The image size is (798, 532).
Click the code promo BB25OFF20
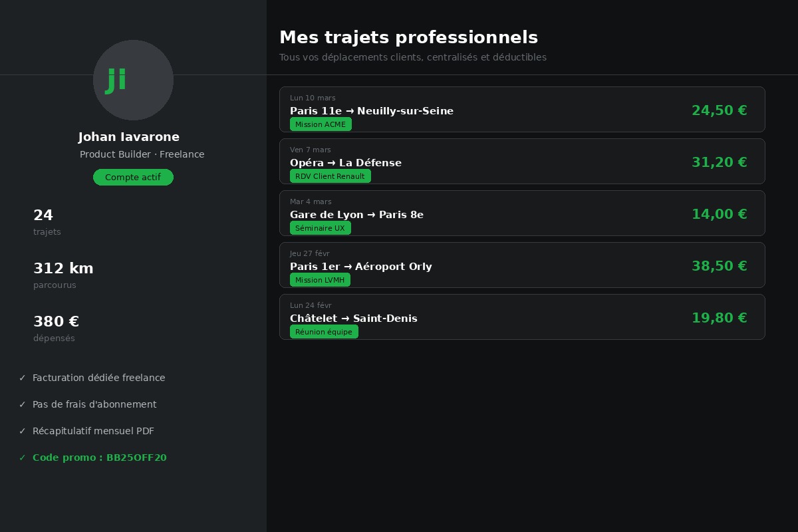coord(99,458)
